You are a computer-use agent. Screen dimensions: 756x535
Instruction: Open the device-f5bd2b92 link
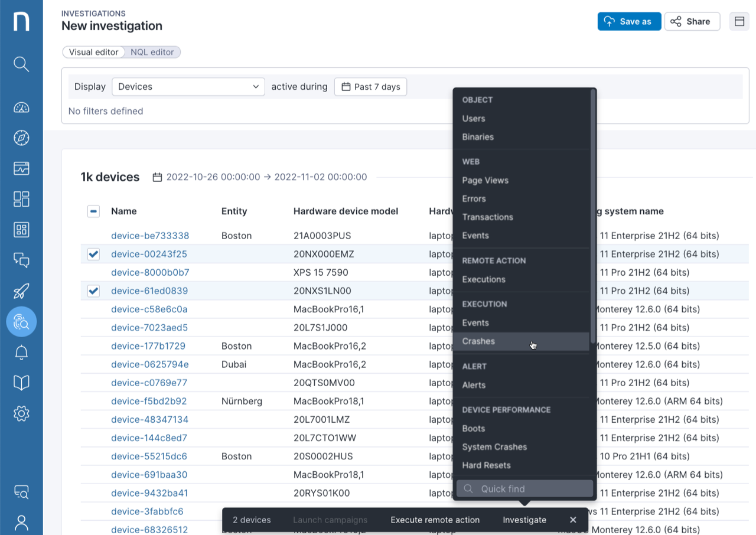click(x=149, y=401)
